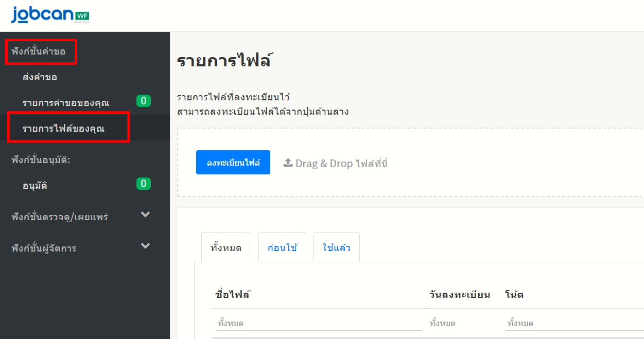
Task: Open the รายการคำขอของคุณ sidebar item
Action: click(x=65, y=102)
